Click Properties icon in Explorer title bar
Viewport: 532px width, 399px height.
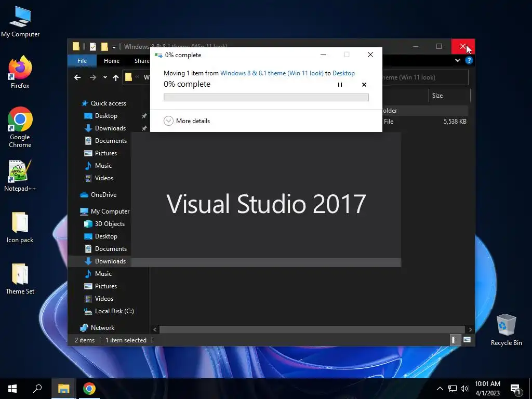(92, 46)
